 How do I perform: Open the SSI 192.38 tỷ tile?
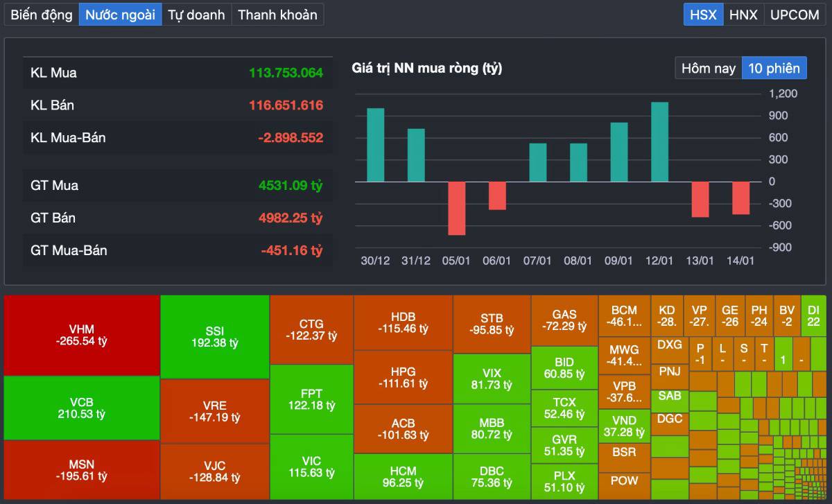[x=215, y=337]
